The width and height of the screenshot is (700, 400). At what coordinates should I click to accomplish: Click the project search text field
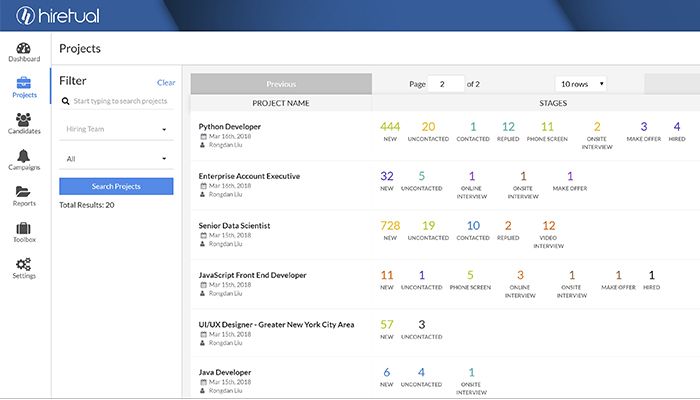[120, 101]
